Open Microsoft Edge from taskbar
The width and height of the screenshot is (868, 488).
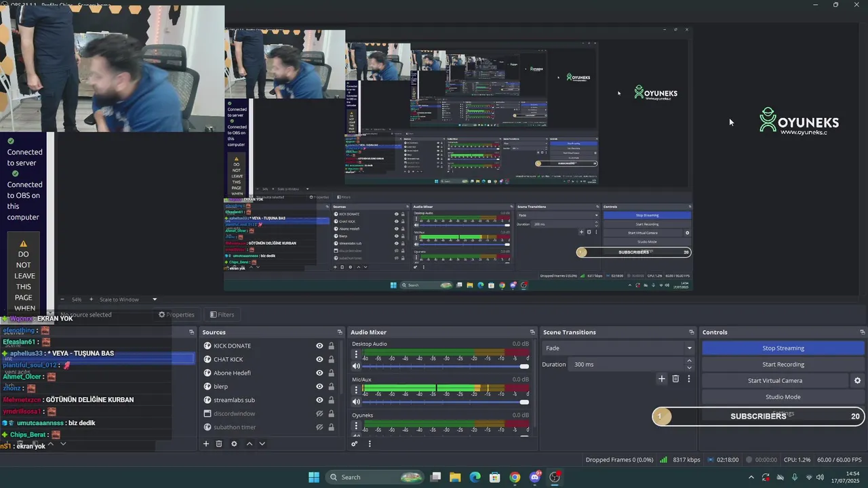tap(475, 477)
